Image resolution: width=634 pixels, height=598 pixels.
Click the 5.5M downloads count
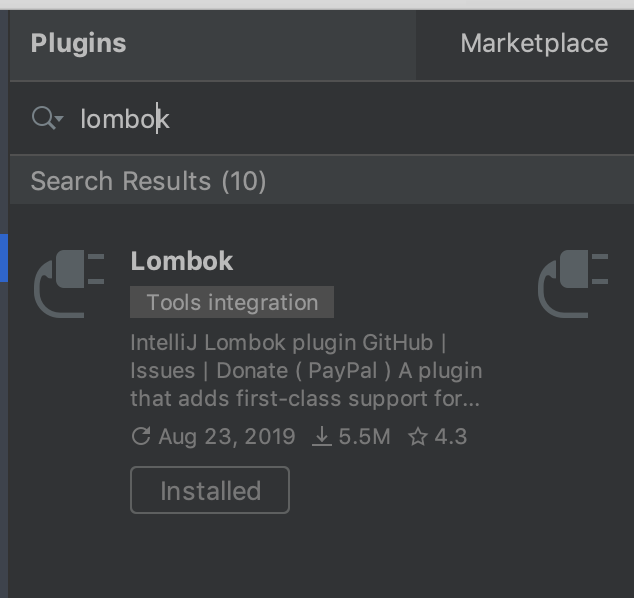coord(364,437)
